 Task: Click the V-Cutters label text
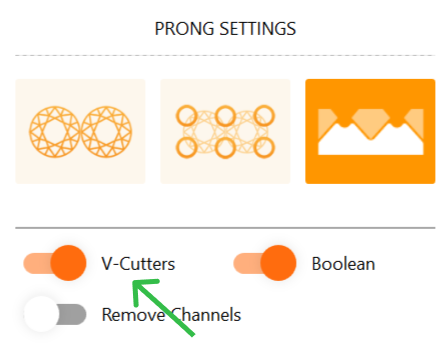click(138, 264)
